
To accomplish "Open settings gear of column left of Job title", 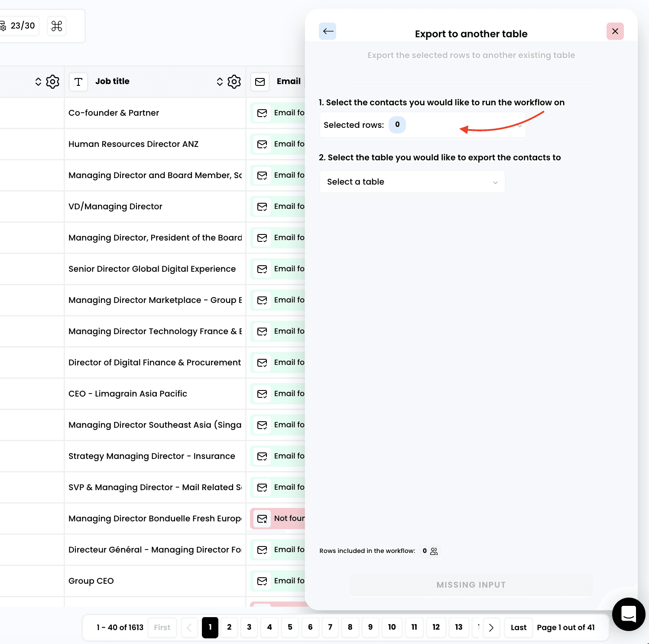I will 52,81.
